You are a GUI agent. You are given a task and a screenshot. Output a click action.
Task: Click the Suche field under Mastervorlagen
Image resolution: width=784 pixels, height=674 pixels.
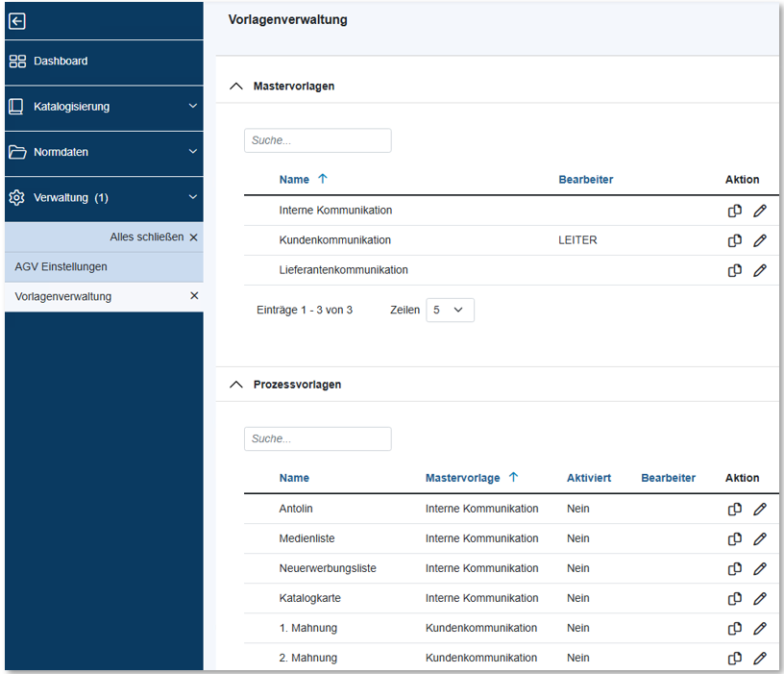click(x=317, y=140)
